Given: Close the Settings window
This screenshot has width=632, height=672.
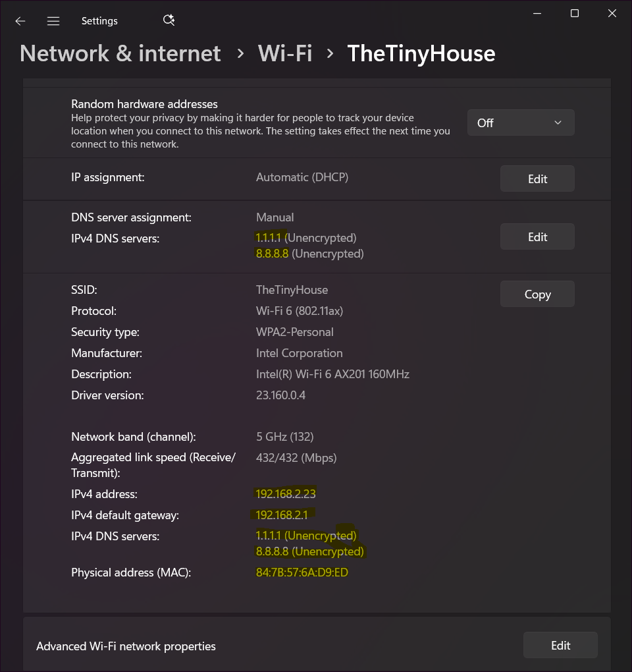Looking at the screenshot, I should click(x=612, y=13).
